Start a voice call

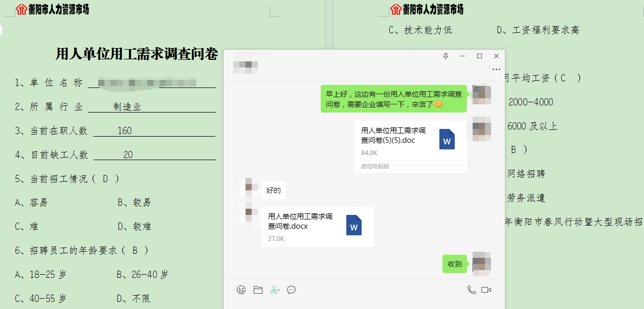pos(471,290)
